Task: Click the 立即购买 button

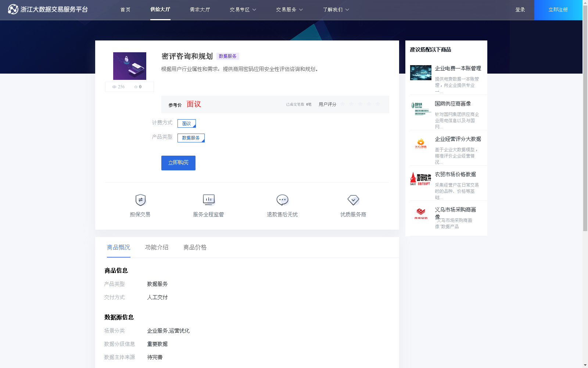Action: click(178, 163)
